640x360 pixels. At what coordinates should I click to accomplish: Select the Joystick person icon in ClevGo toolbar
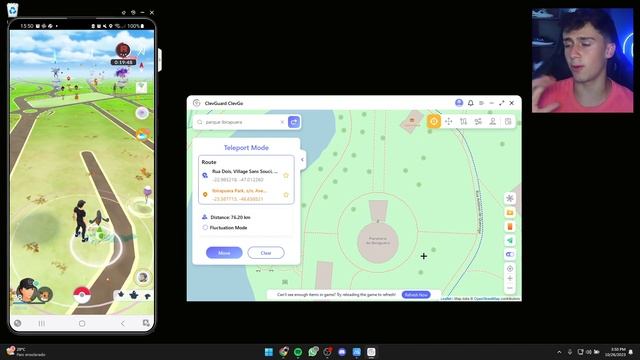pos(493,121)
